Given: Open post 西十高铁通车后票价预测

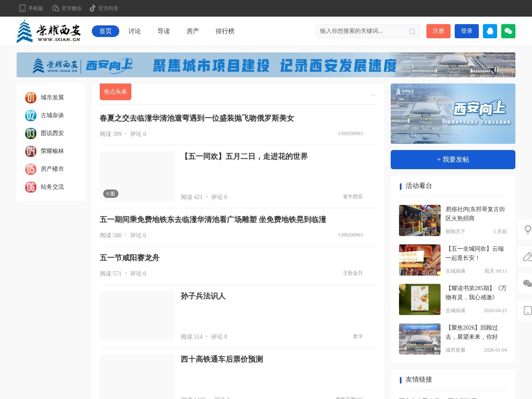Looking at the screenshot, I should point(222,360).
